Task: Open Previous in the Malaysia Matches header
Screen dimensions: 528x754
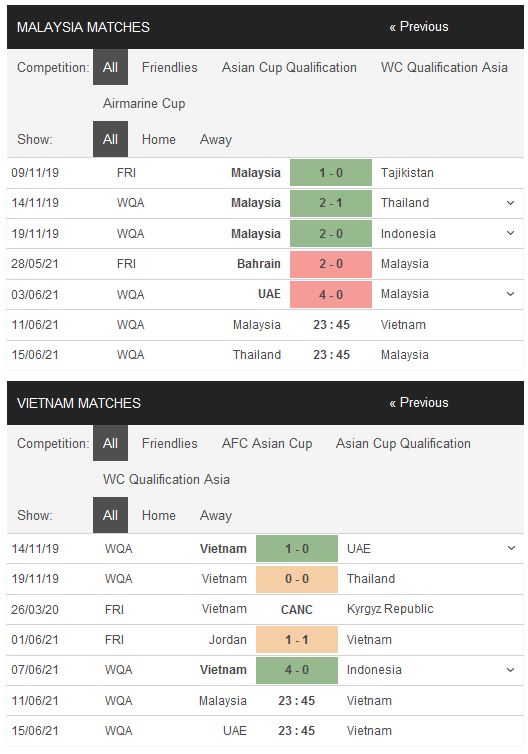Action: (419, 26)
